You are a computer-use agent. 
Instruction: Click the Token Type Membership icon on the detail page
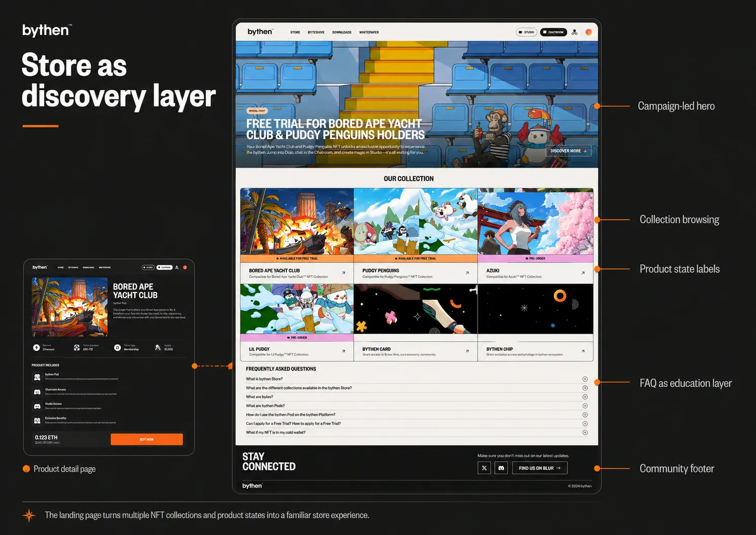click(118, 347)
